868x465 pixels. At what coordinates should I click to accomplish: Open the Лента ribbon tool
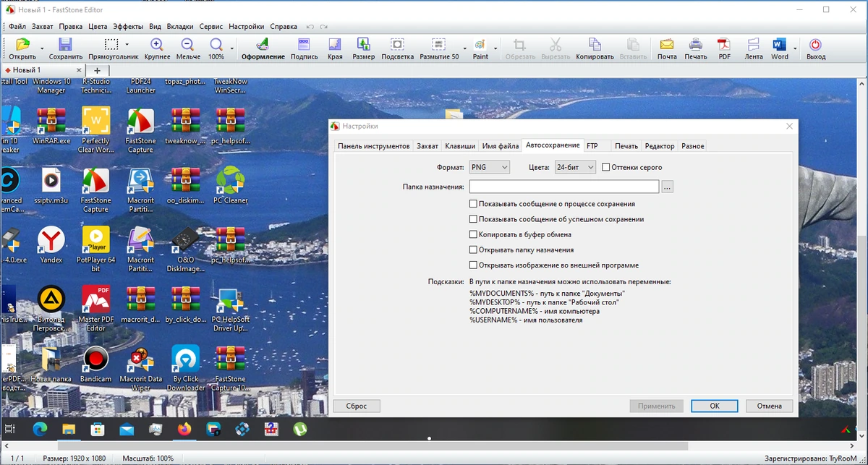tap(754, 48)
